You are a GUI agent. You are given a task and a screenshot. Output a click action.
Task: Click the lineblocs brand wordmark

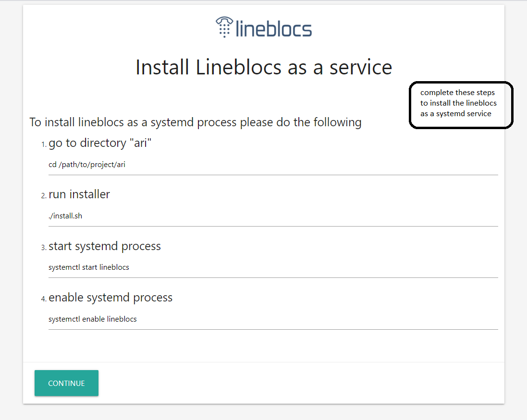pyautogui.click(x=273, y=29)
